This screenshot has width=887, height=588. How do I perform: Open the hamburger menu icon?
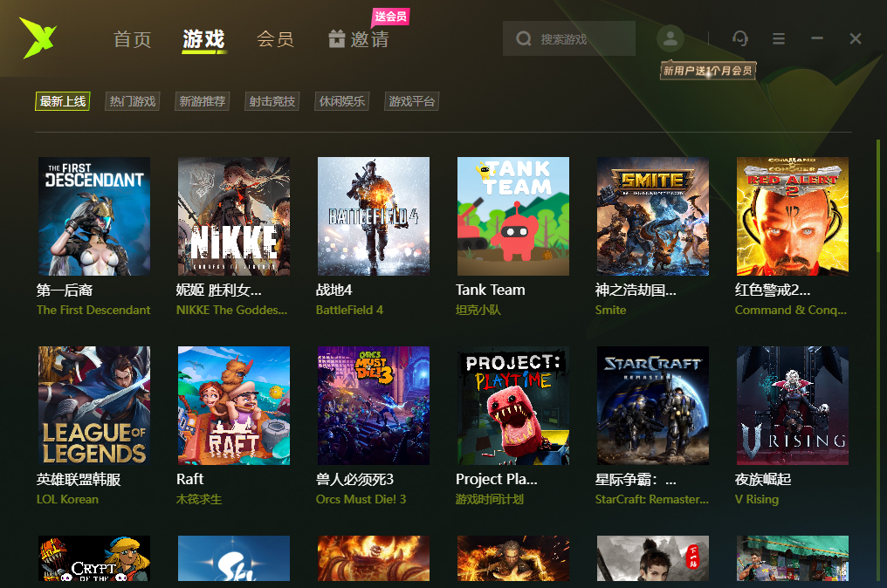tap(780, 38)
